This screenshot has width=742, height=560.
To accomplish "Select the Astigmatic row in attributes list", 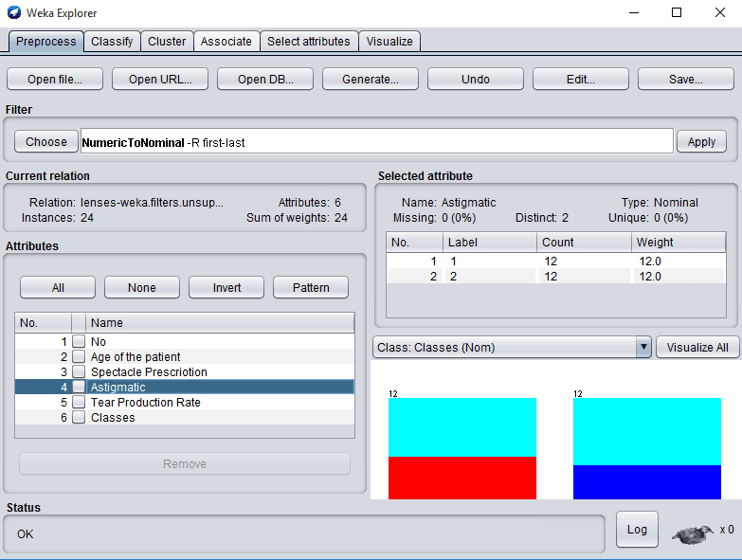I will pyautogui.click(x=185, y=387).
